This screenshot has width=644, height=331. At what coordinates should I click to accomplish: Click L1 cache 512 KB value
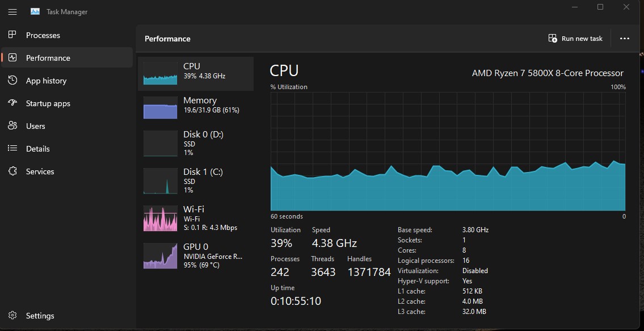click(x=472, y=291)
